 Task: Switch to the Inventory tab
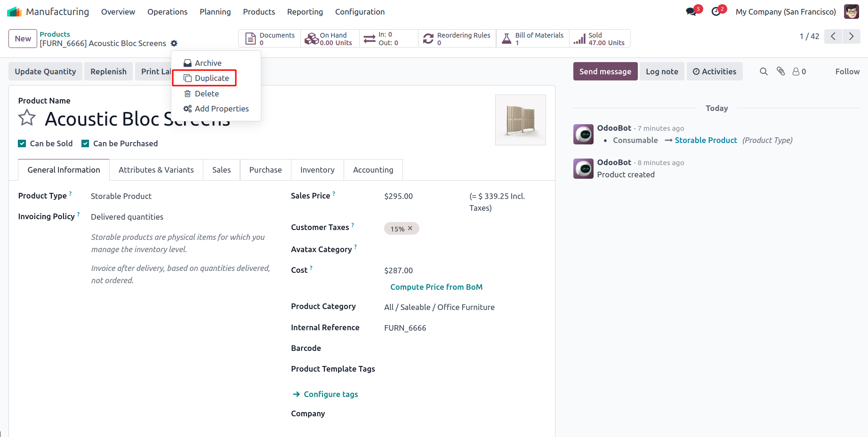click(317, 170)
